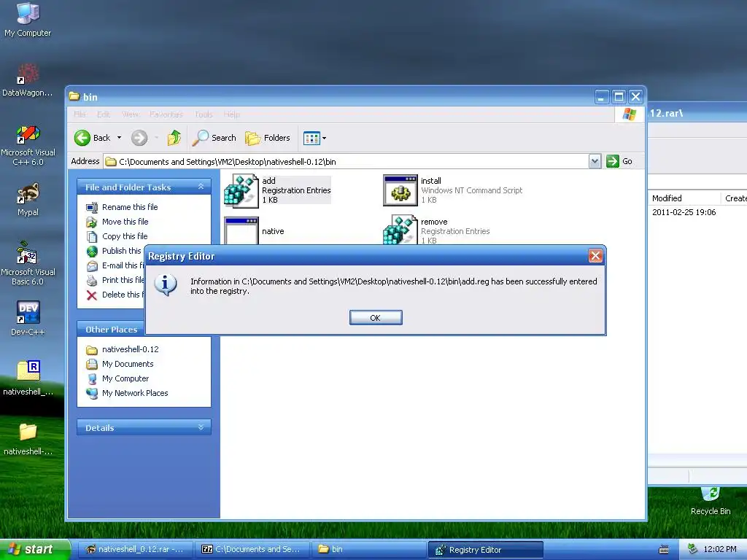Screen dimensions: 747x560
Task: Select nativeshell folder on desktop
Action: click(x=28, y=438)
